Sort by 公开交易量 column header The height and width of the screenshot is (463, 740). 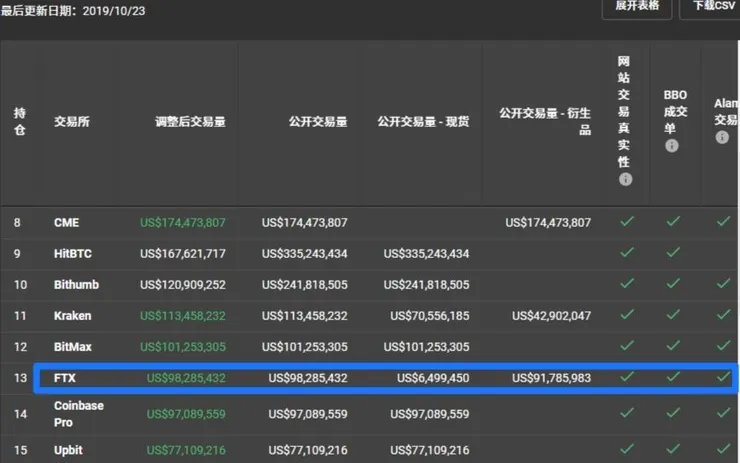(x=318, y=122)
